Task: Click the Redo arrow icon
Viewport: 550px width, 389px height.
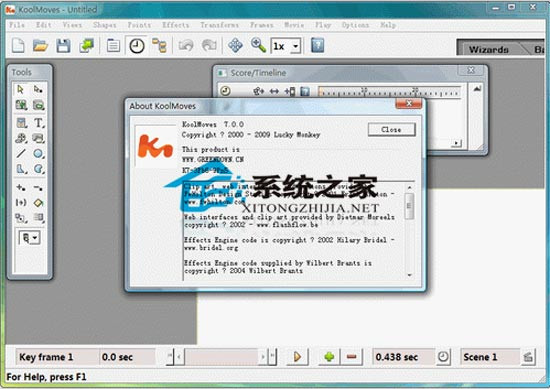Action: pos(209,46)
